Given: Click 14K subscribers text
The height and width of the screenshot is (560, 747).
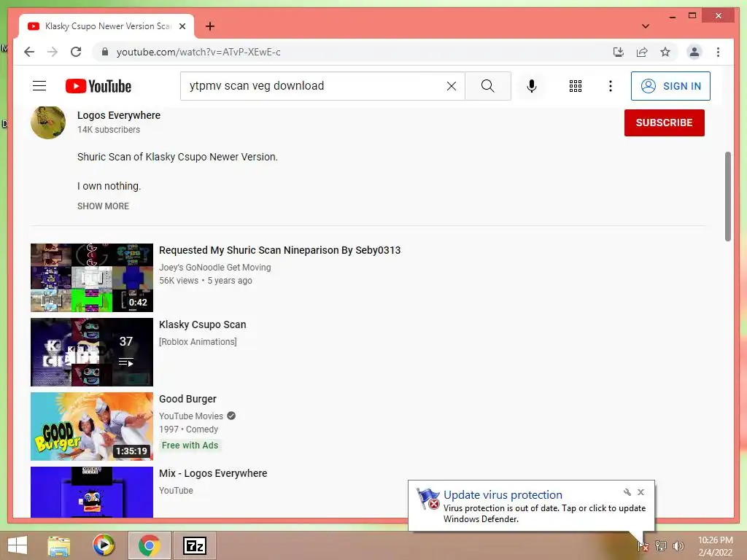Looking at the screenshot, I should point(109,130).
